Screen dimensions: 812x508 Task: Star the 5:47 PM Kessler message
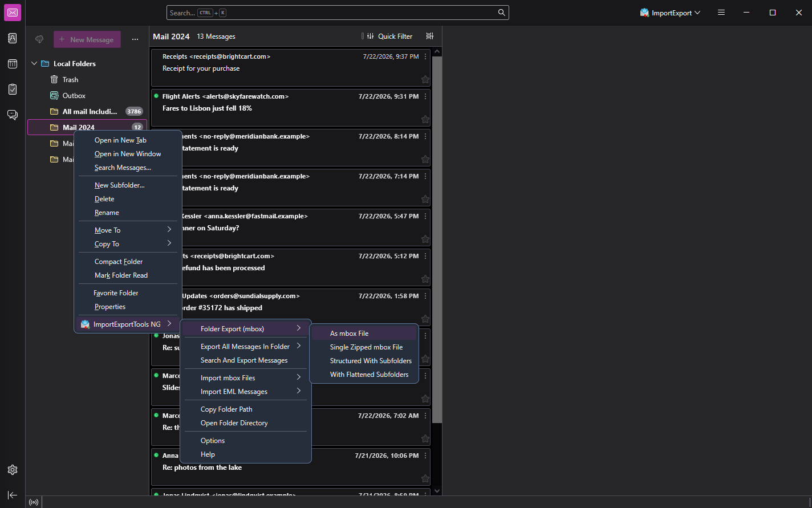425,239
